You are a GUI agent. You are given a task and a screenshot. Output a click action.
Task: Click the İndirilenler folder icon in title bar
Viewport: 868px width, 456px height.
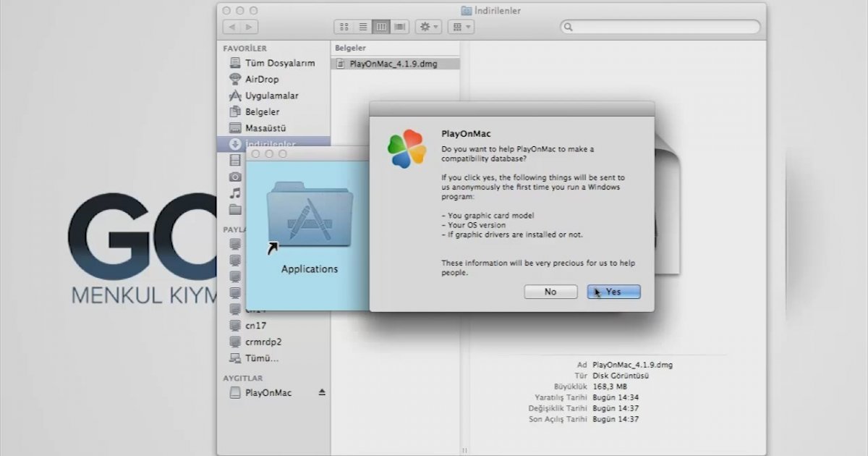tap(467, 11)
